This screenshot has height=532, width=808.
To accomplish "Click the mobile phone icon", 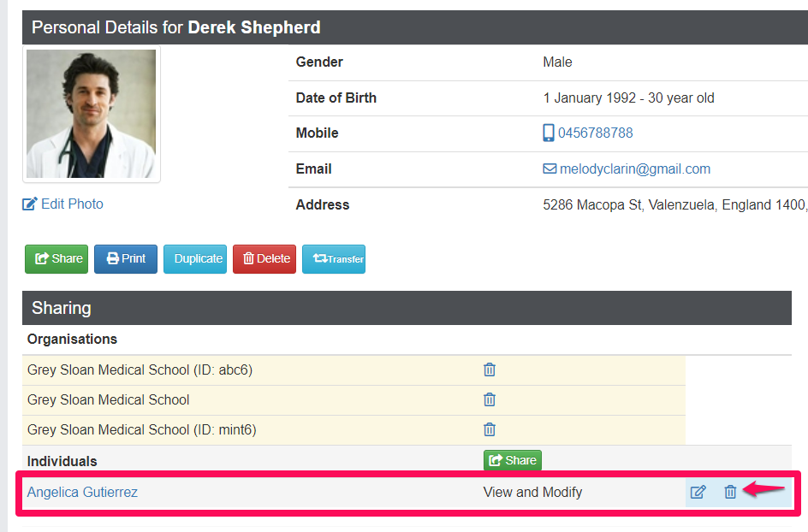I will (x=549, y=133).
